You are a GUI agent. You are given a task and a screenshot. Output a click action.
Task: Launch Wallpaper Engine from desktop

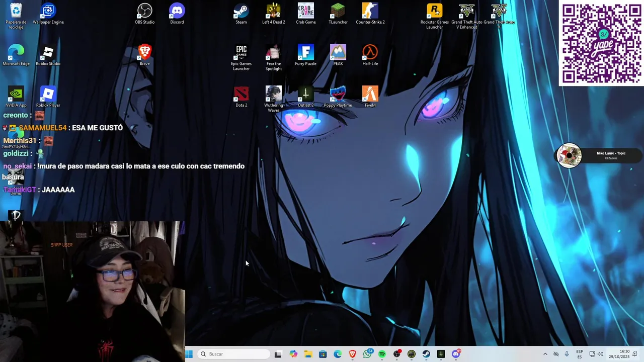pos(48,14)
